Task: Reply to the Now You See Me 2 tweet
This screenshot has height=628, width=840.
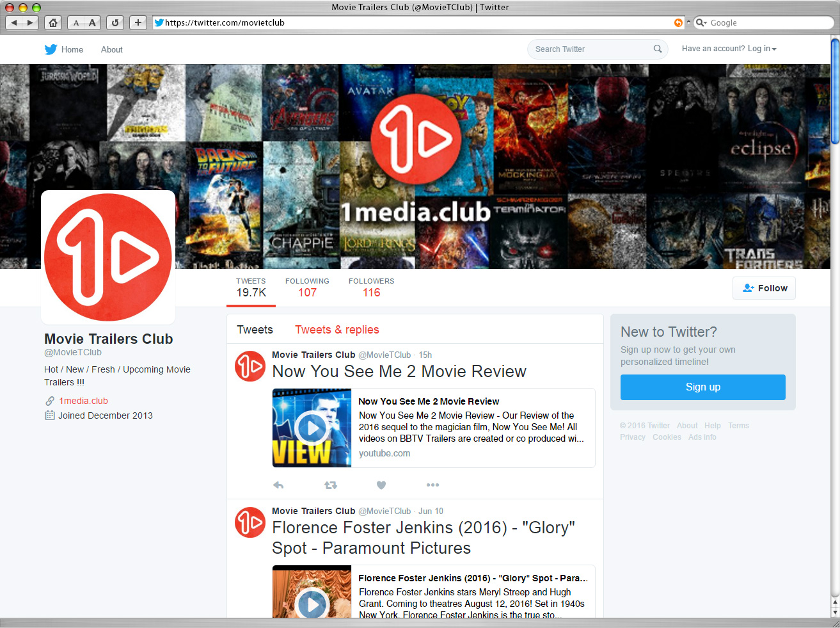Action: 278,485
